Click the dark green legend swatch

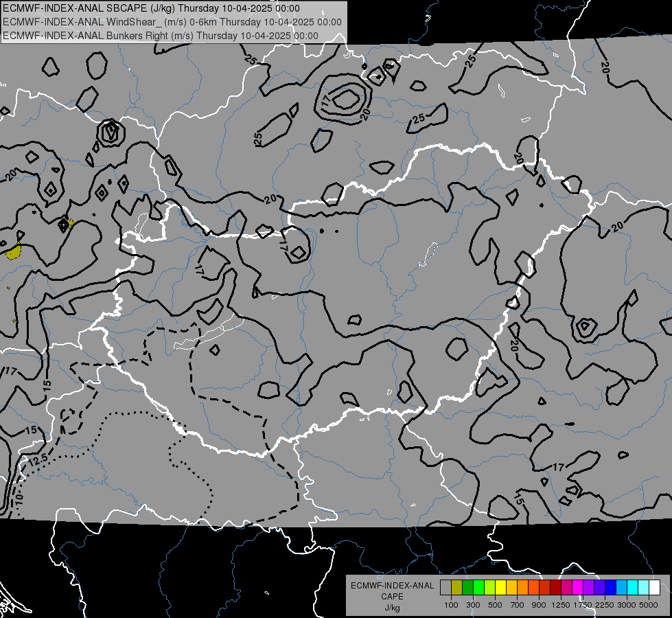(467, 588)
